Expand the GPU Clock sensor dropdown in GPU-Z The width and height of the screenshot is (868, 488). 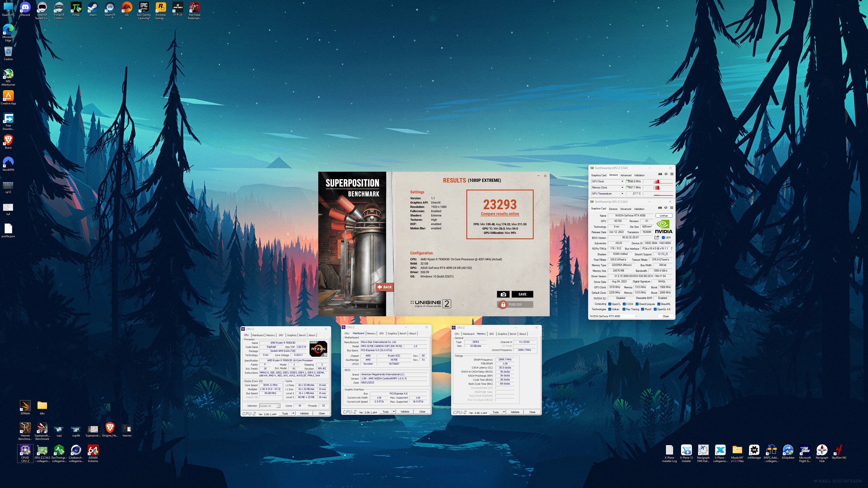pos(622,181)
